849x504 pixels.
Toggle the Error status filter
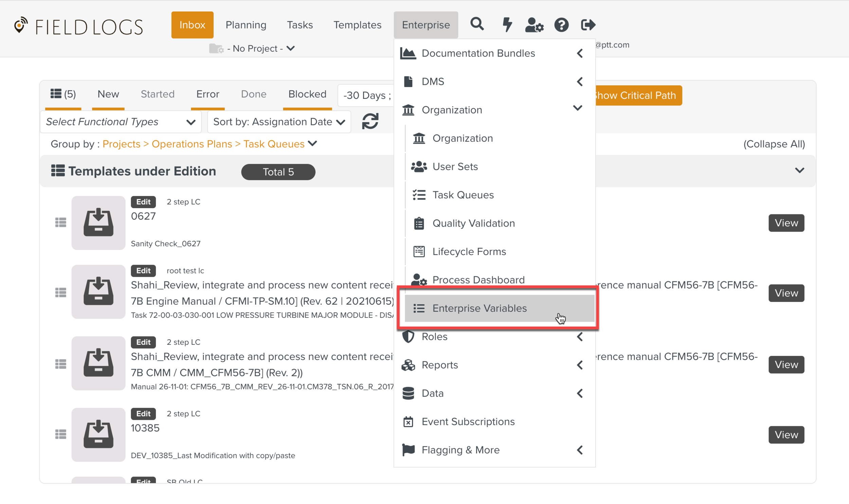coord(207,94)
